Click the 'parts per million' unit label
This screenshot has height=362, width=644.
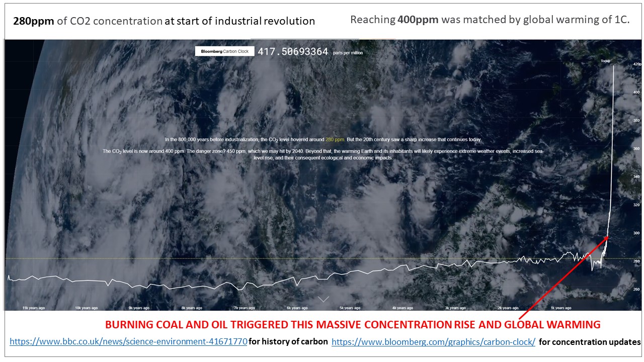[x=348, y=53]
